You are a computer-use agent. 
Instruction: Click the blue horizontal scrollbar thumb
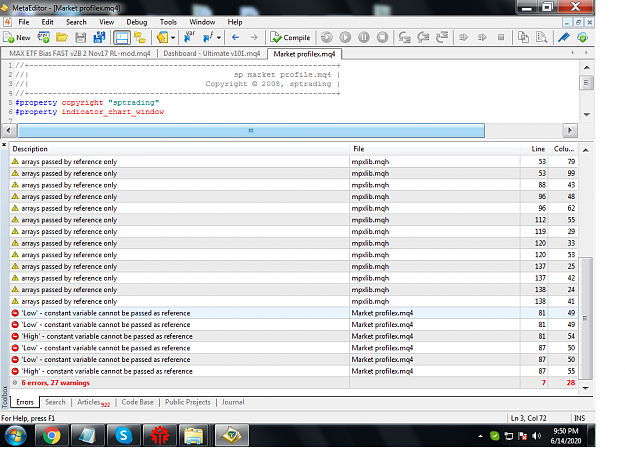(x=251, y=130)
